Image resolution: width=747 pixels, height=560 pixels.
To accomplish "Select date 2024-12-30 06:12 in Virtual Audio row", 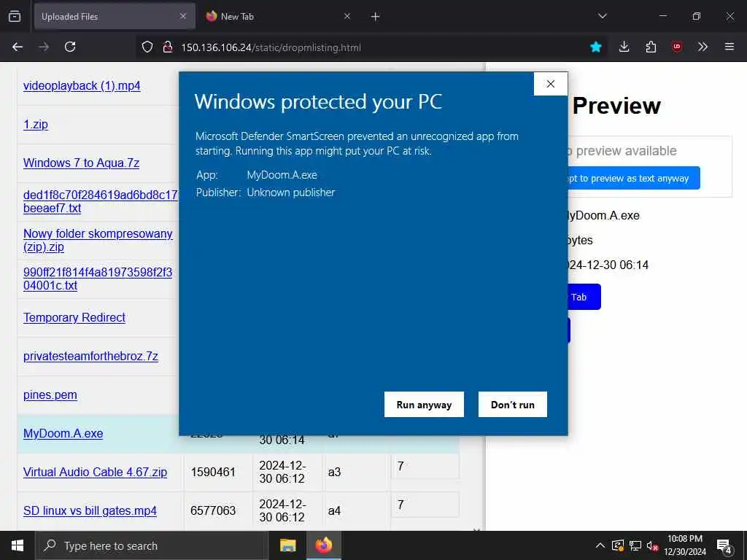I will point(282,472).
